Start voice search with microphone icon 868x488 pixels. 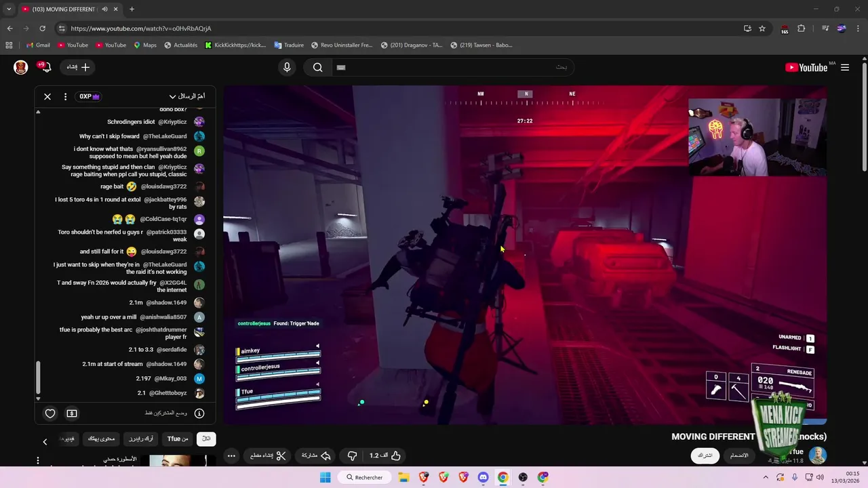click(x=287, y=67)
